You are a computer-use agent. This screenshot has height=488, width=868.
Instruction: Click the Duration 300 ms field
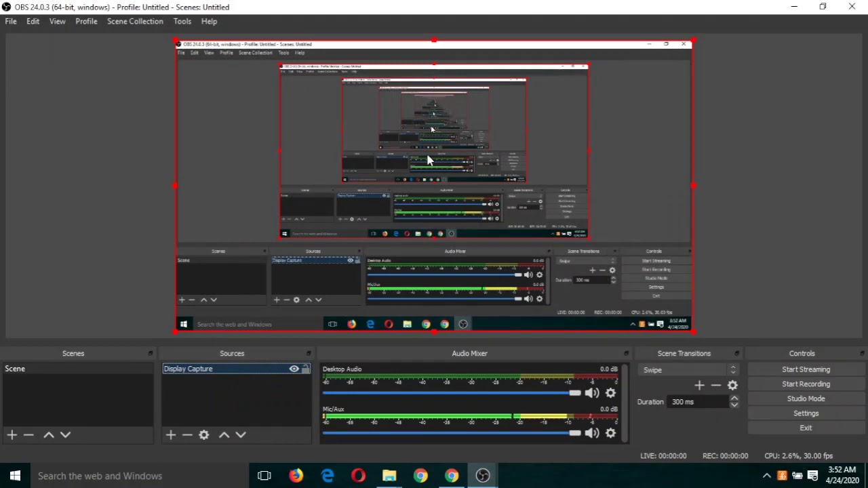tap(698, 402)
